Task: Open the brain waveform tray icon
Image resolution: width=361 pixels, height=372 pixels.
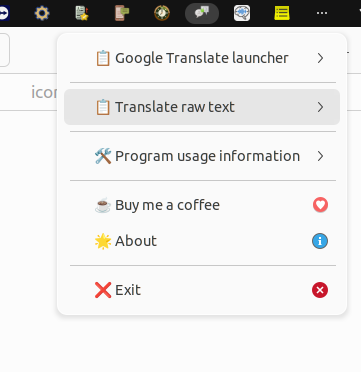Action: pos(242,13)
